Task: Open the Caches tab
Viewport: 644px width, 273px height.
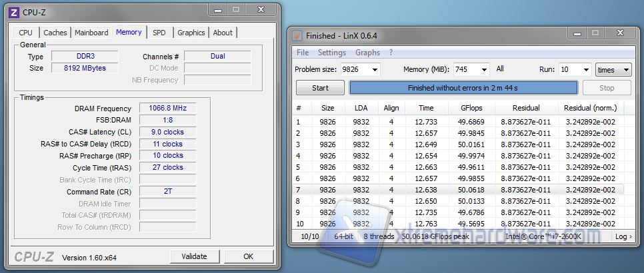Action: 55,33
